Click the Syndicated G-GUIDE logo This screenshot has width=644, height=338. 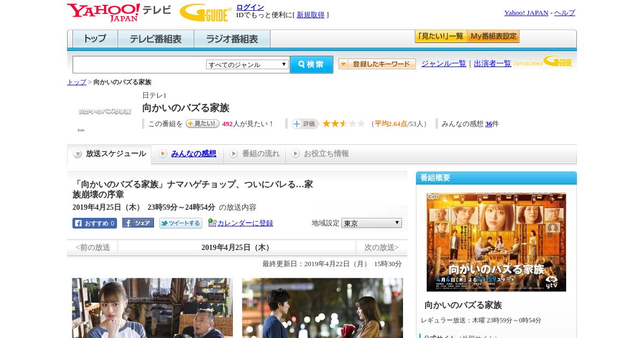tap(543, 61)
